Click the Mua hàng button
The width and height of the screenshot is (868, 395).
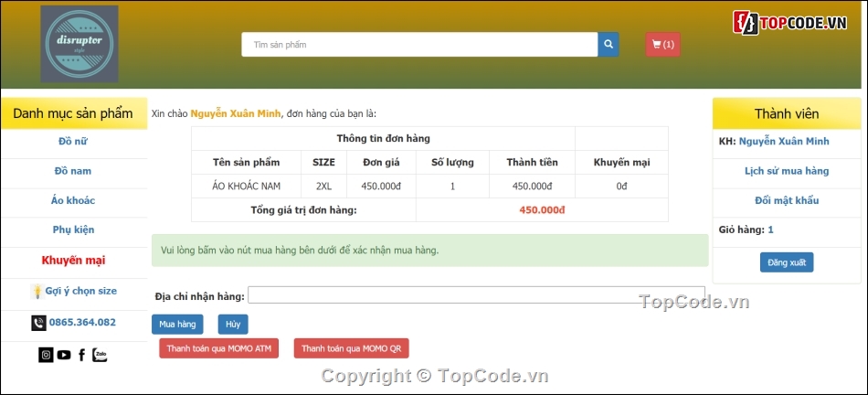[177, 324]
